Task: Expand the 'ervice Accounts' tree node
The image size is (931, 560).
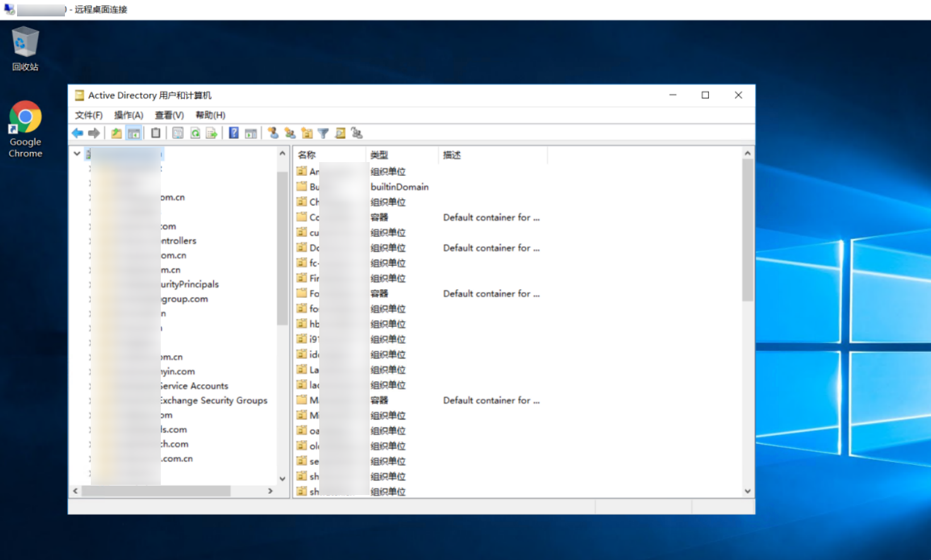Action: pos(90,386)
